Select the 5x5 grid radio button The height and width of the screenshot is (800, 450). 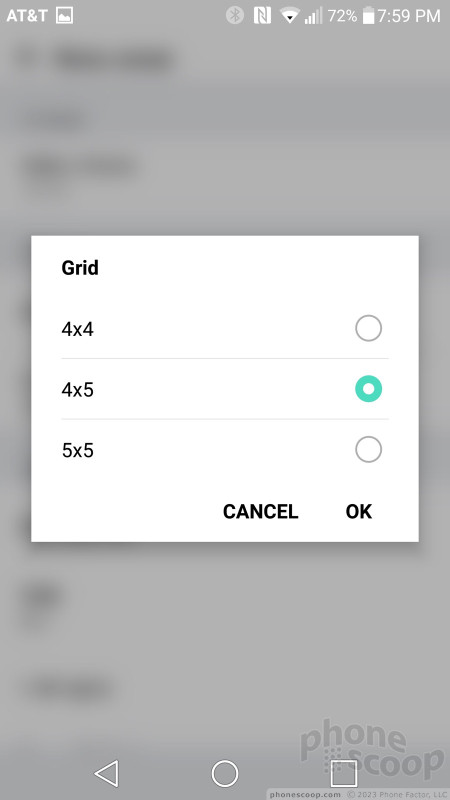(x=368, y=449)
